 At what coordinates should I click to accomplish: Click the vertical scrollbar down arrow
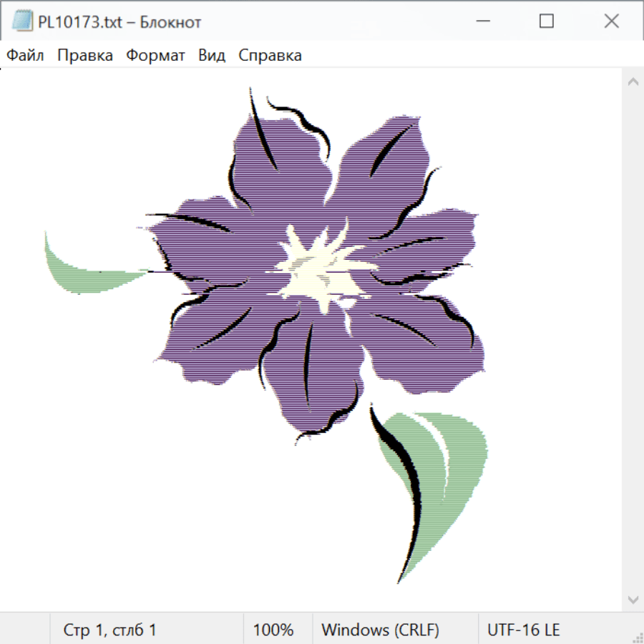[x=633, y=599]
